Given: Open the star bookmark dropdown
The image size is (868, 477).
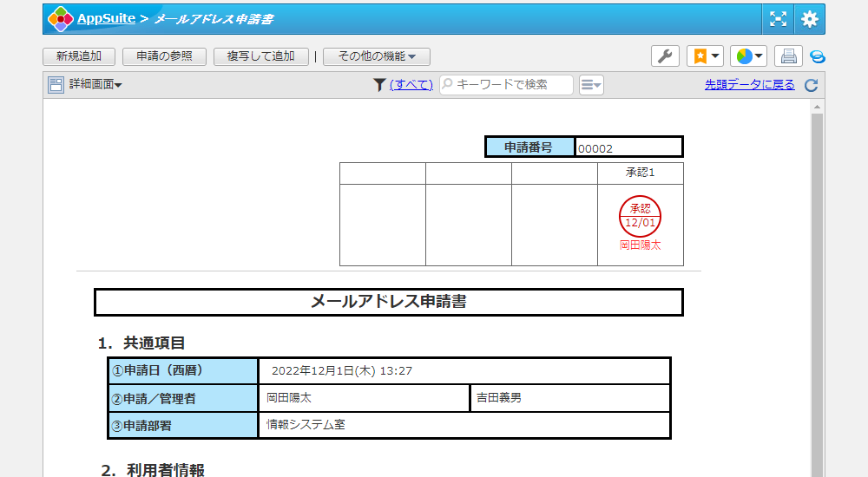Looking at the screenshot, I should click(705, 56).
